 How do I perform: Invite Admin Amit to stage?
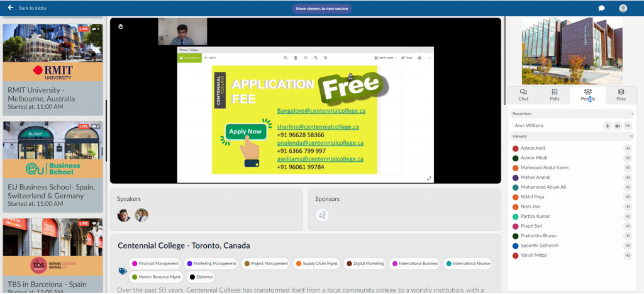tap(628, 149)
